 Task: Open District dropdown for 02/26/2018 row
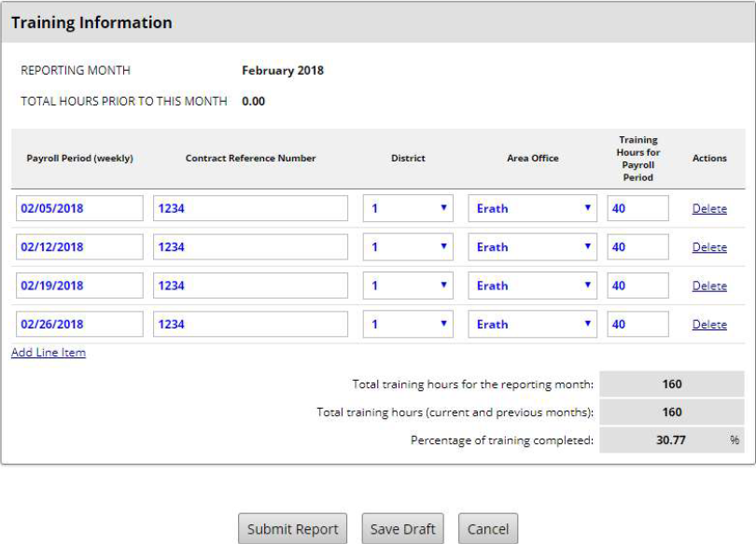coord(408,325)
